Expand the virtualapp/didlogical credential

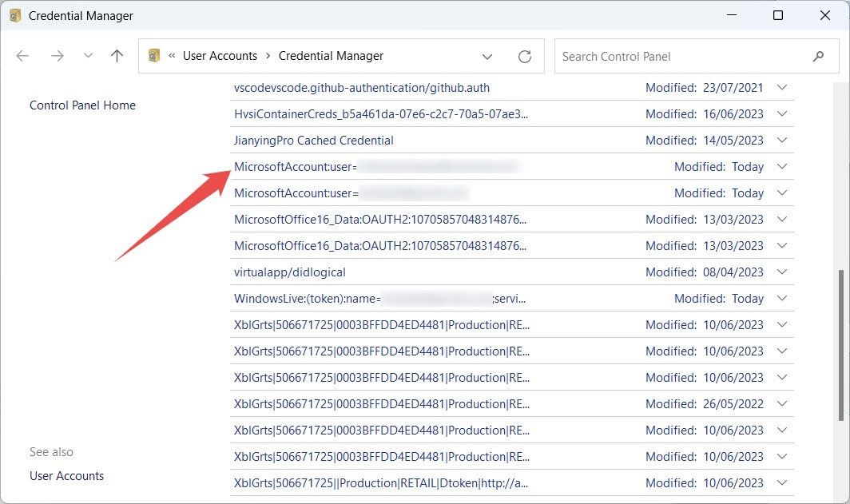point(782,272)
